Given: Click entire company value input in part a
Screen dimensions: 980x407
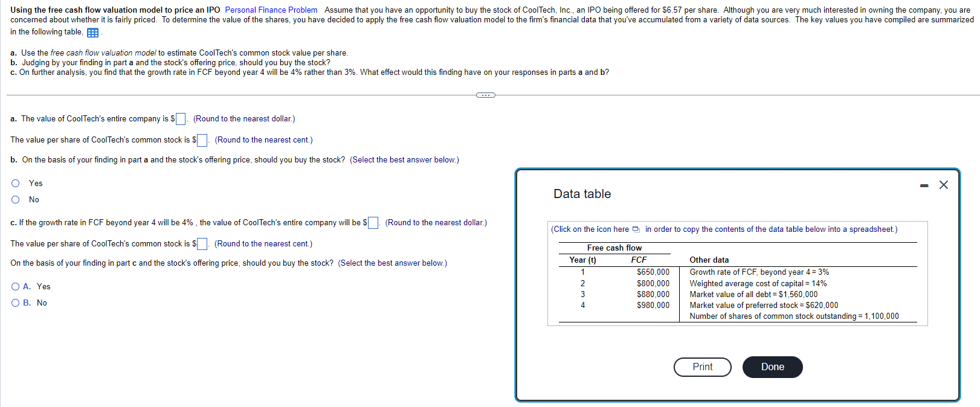Looking at the screenshot, I should pos(181,119).
